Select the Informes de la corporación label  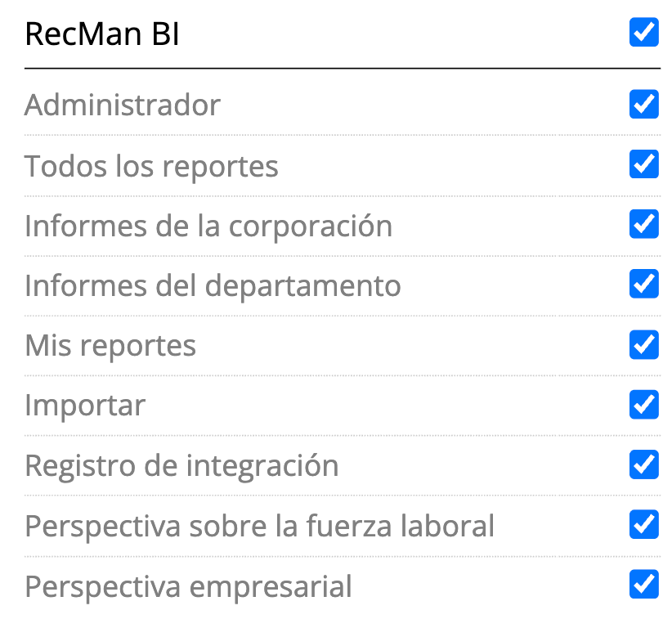point(208,226)
